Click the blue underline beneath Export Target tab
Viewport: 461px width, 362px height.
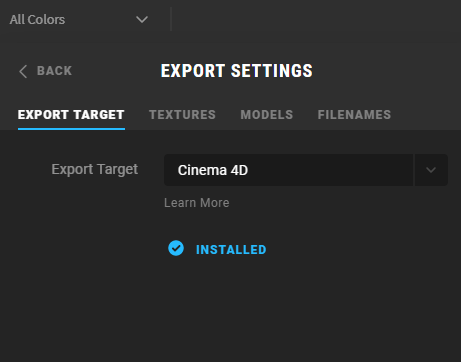[71, 129]
